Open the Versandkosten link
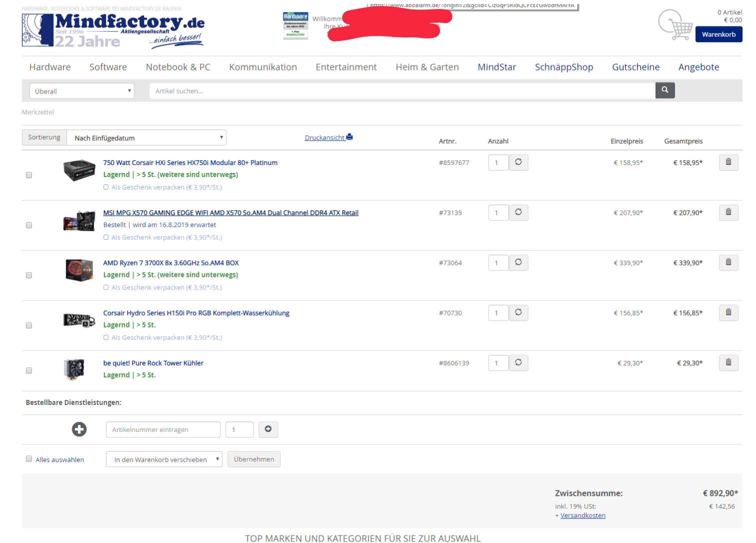The height and width of the screenshot is (543, 756). [582, 515]
